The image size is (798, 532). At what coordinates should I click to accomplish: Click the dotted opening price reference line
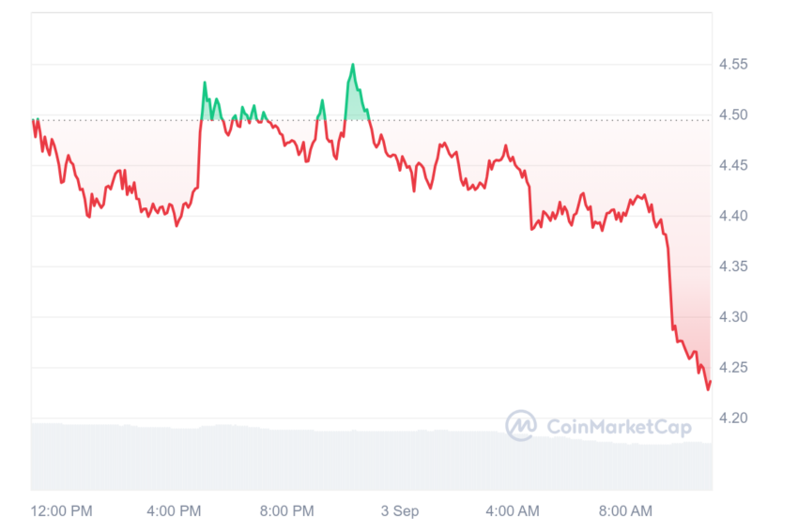[372, 120]
